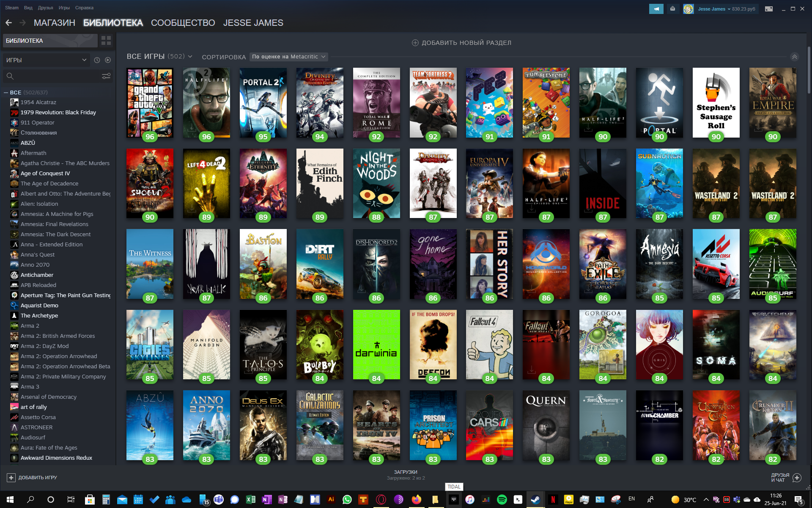Open Cities Skylines game cover
The height and width of the screenshot is (508, 812).
click(150, 345)
